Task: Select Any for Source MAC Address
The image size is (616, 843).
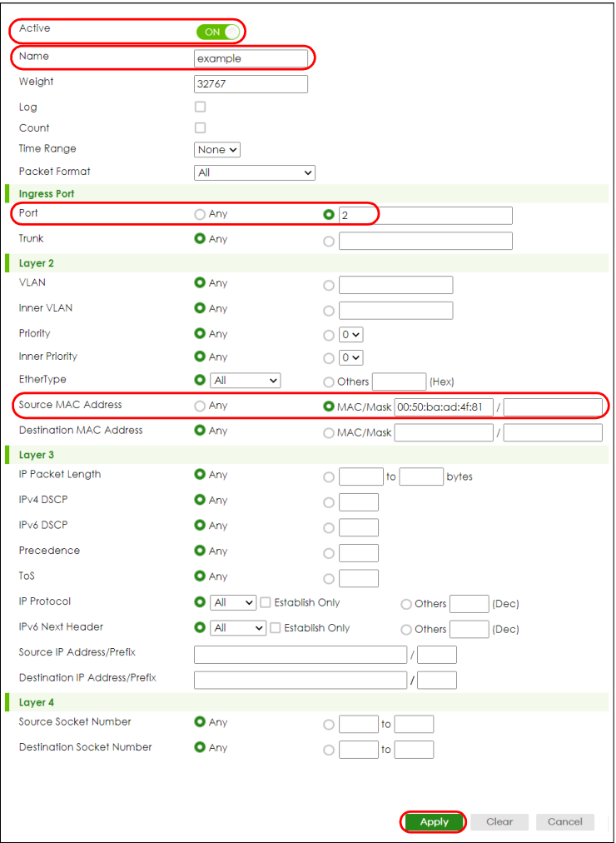Action: [200, 407]
